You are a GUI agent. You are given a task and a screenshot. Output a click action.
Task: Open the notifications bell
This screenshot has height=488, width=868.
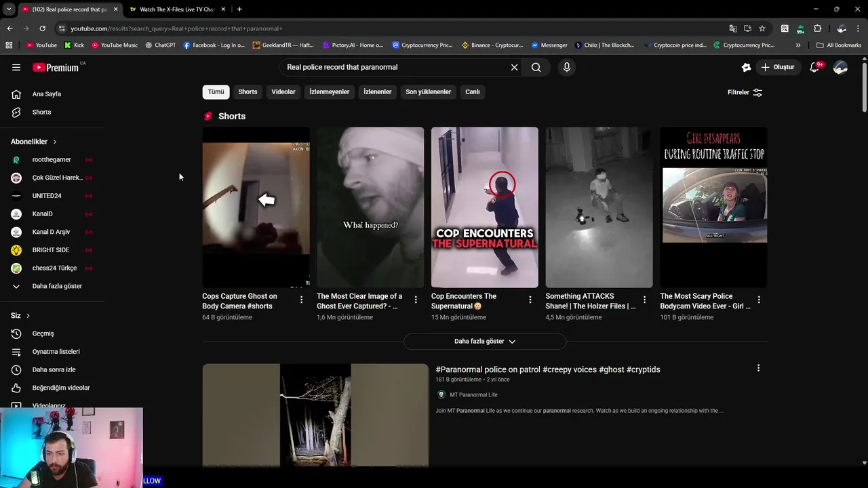tap(815, 67)
